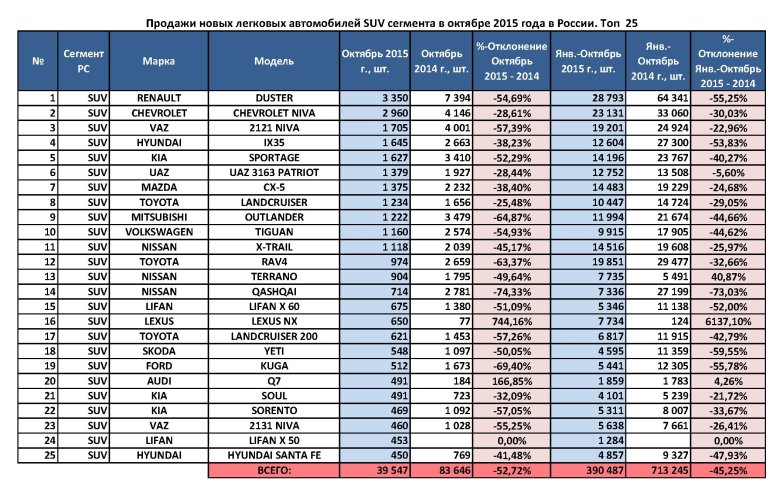Click the VOLKSWAGEN brand cell
This screenshot has width=780, height=489.
pyautogui.click(x=158, y=232)
